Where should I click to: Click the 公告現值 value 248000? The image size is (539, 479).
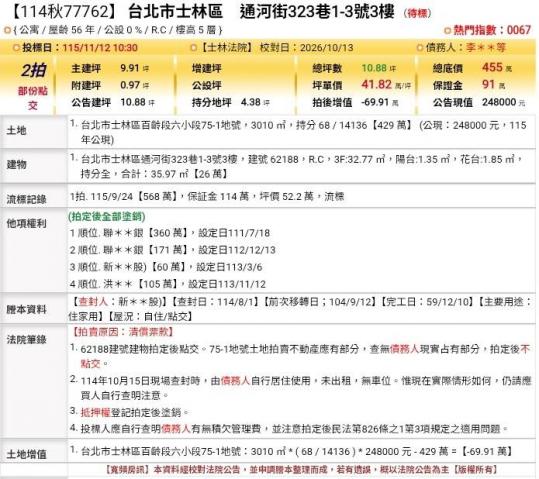click(499, 102)
